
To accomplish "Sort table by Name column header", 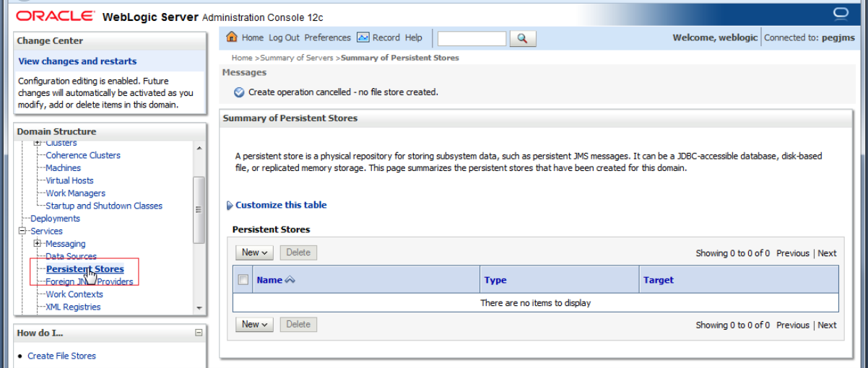I will pos(269,280).
